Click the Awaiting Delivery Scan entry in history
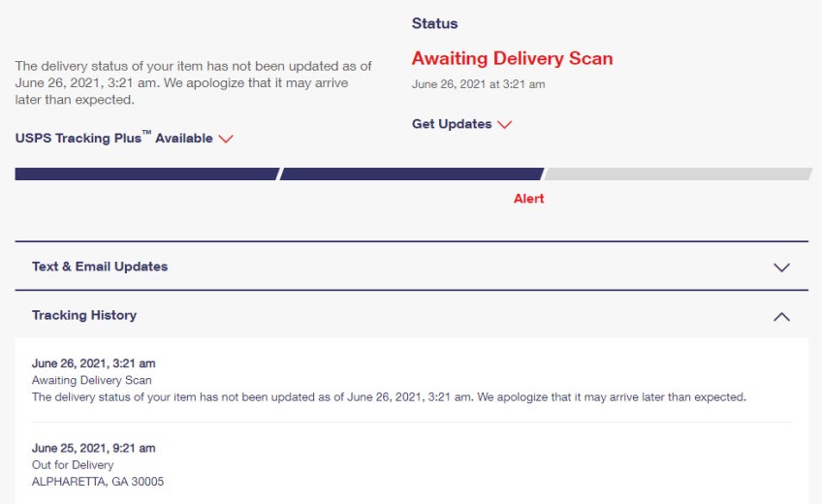This screenshot has height=504, width=822. [92, 380]
